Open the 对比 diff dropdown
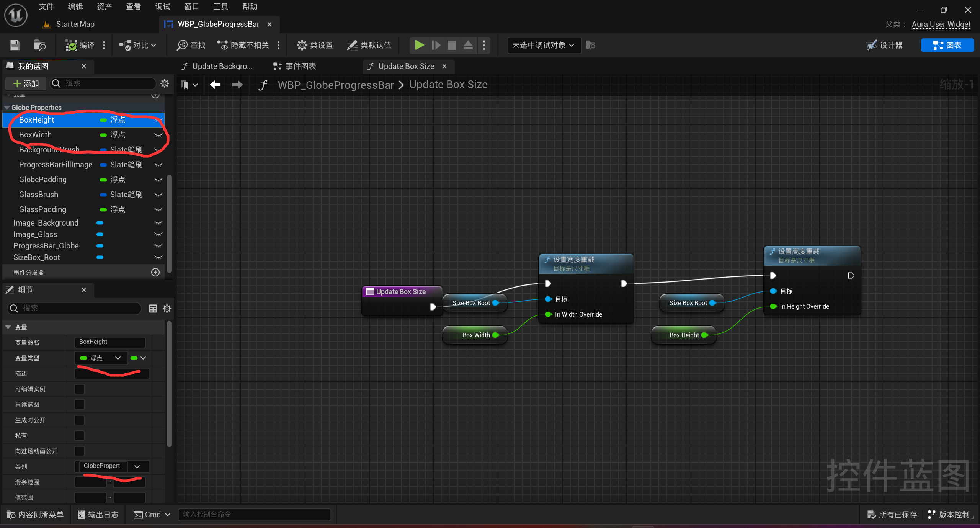This screenshot has width=980, height=528. coord(137,45)
